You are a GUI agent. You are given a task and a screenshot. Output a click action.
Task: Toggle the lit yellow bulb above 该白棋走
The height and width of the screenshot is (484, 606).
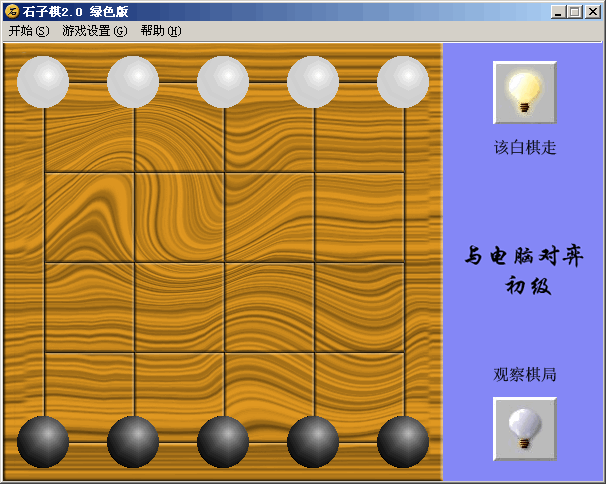click(525, 92)
